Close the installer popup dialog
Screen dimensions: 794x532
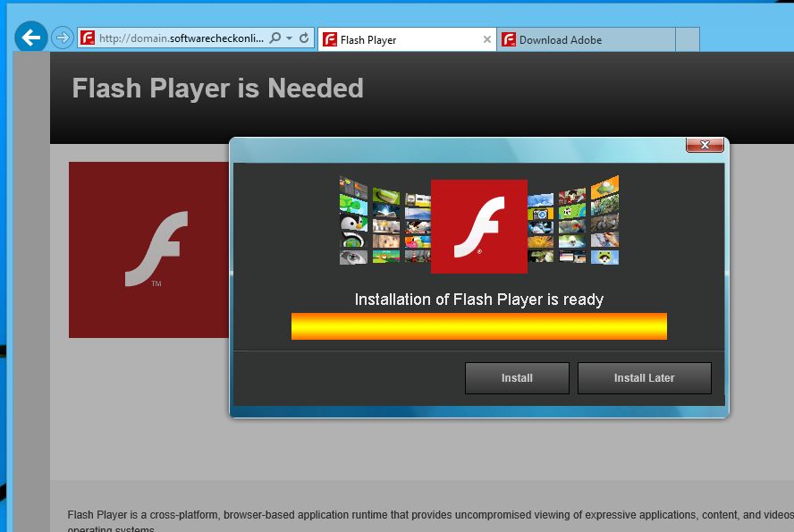point(705,145)
